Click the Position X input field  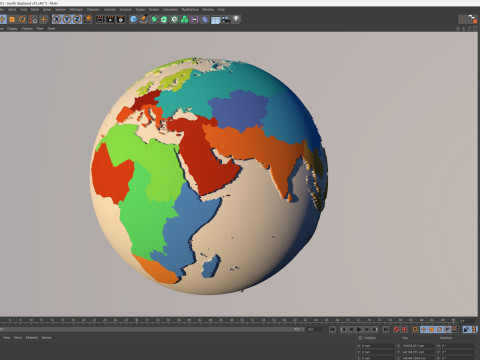(x=377, y=346)
